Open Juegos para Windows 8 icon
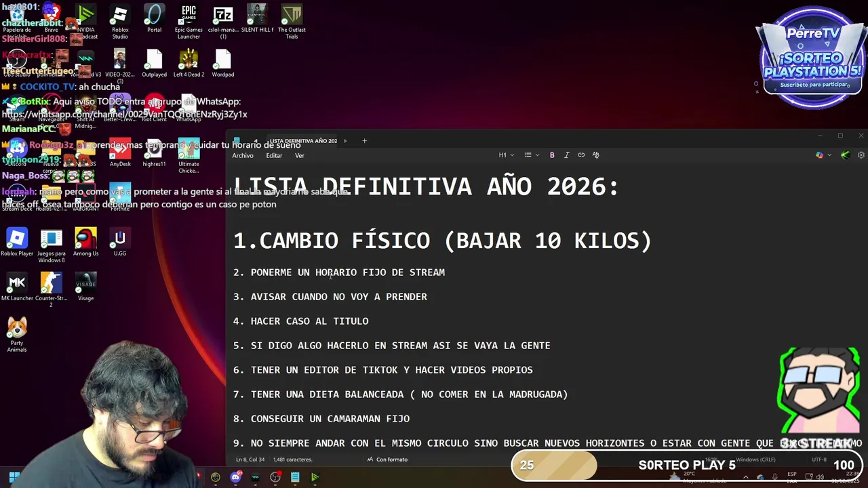The width and height of the screenshot is (868, 488). click(52, 246)
